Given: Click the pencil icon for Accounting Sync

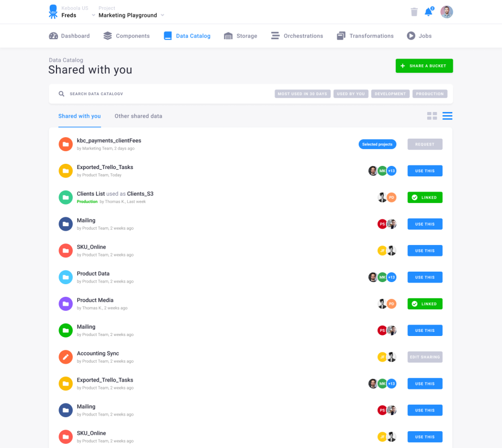Looking at the screenshot, I should 66,357.
